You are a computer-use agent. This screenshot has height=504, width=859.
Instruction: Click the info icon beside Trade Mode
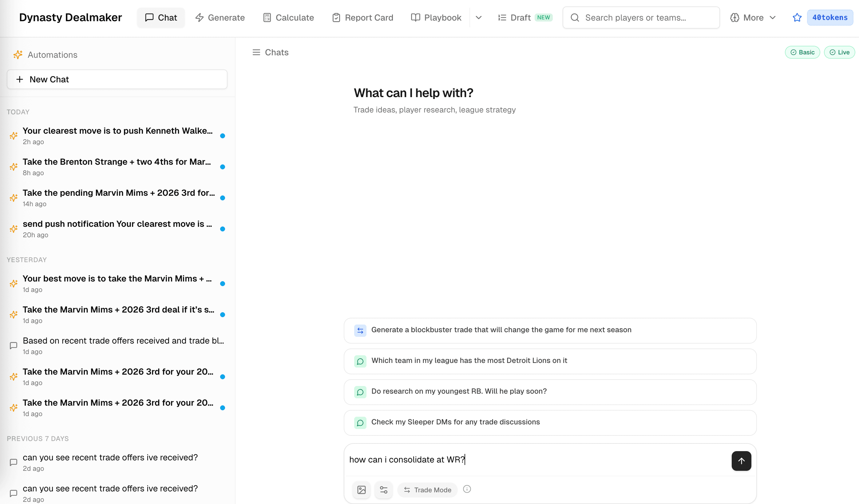click(467, 489)
